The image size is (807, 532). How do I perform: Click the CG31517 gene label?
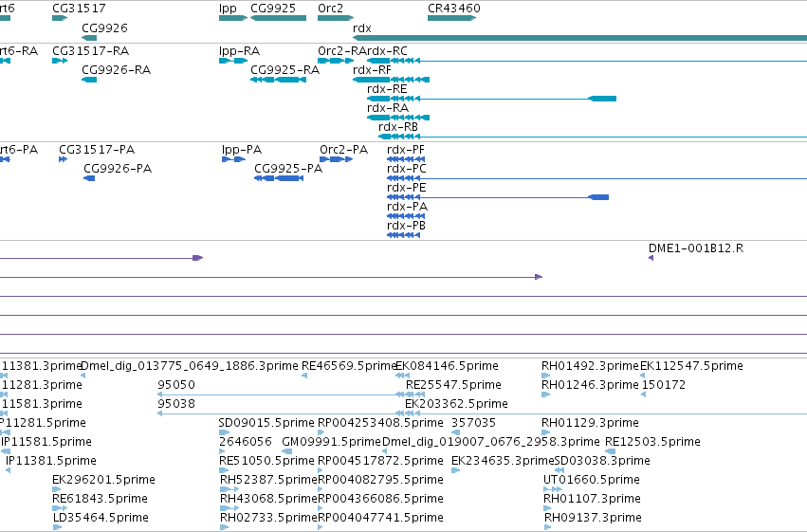79,9
